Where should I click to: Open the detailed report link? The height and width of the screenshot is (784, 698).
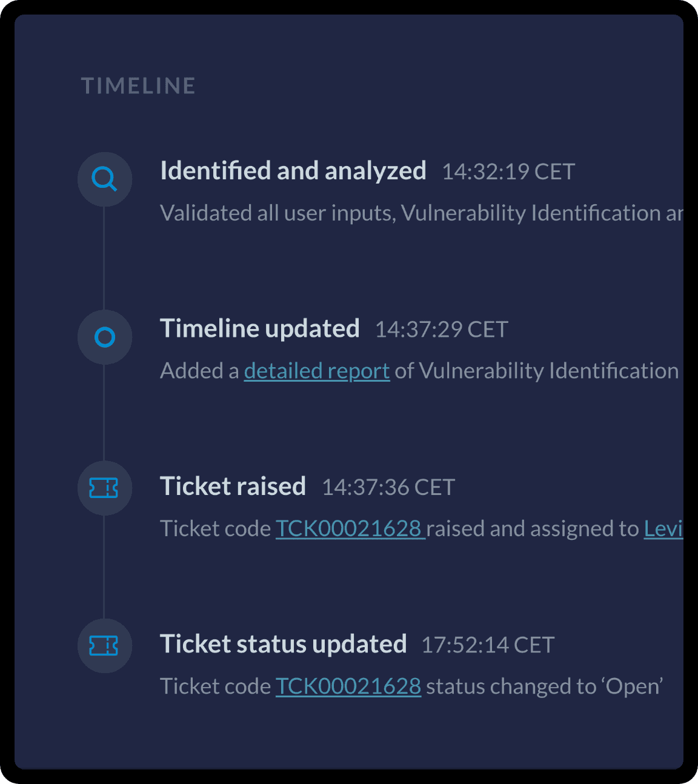316,371
